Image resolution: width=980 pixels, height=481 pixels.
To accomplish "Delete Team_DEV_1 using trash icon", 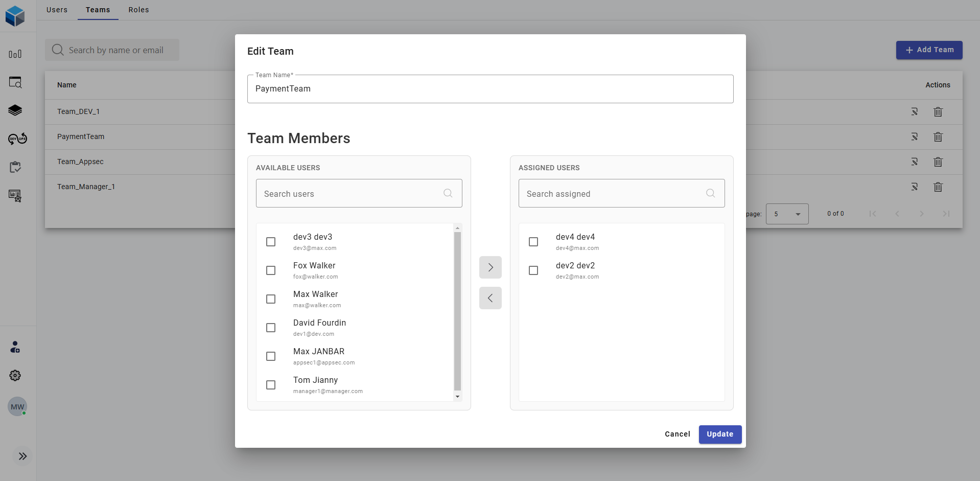I will pos(938,112).
